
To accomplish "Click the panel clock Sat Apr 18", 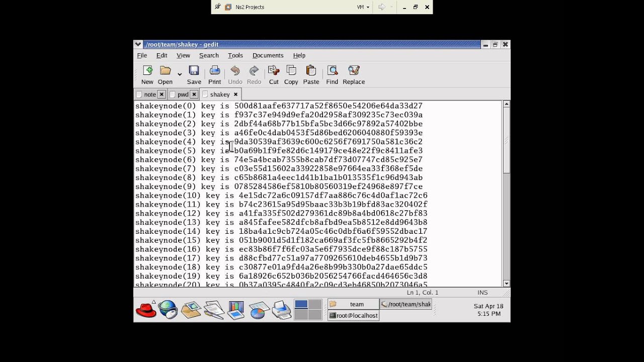I will [489, 310].
